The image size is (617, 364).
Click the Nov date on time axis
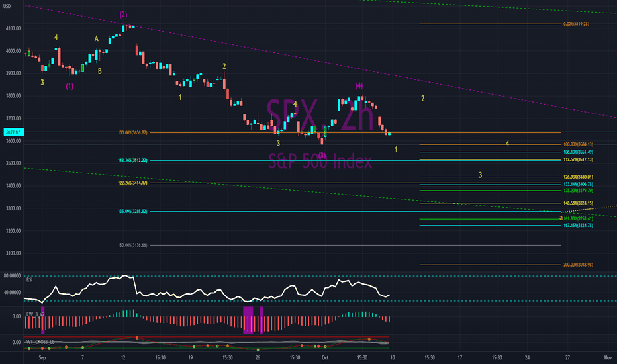pos(608,357)
